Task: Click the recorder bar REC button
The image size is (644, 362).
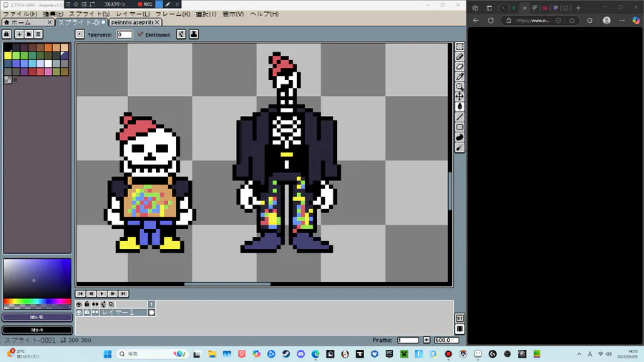Action: [145, 4]
